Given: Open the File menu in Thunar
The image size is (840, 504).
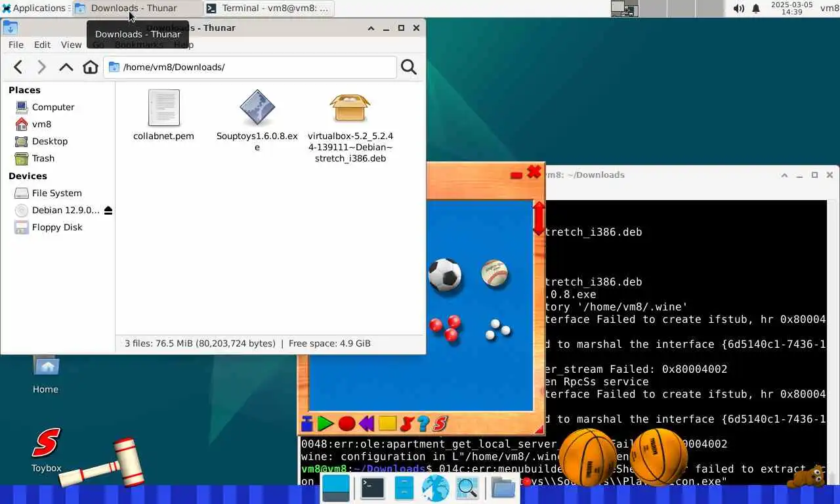Looking at the screenshot, I should 16,45.
